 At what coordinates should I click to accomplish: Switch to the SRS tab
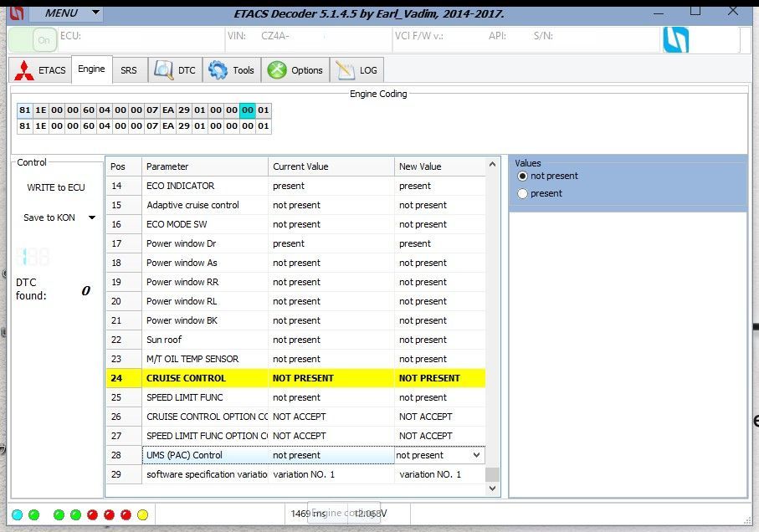point(128,70)
